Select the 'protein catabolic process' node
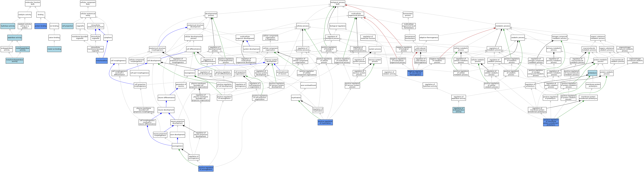This screenshot has height=172, width=644. click(607, 73)
